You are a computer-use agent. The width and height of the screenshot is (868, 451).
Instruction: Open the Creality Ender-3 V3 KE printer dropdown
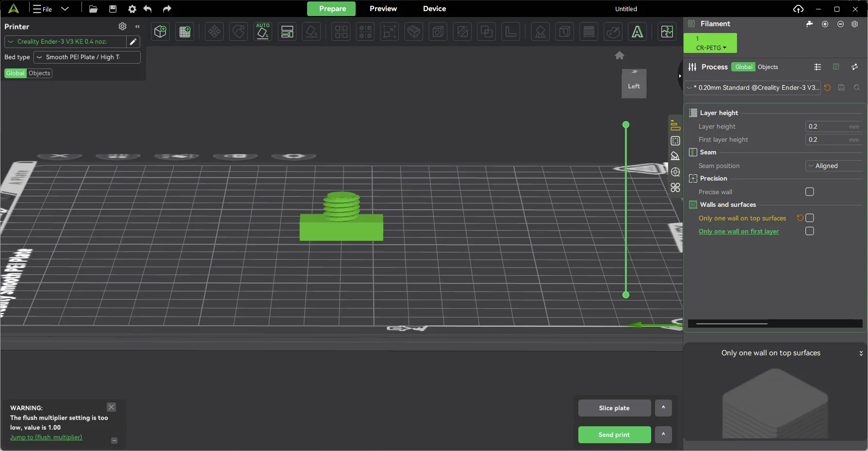(66, 42)
